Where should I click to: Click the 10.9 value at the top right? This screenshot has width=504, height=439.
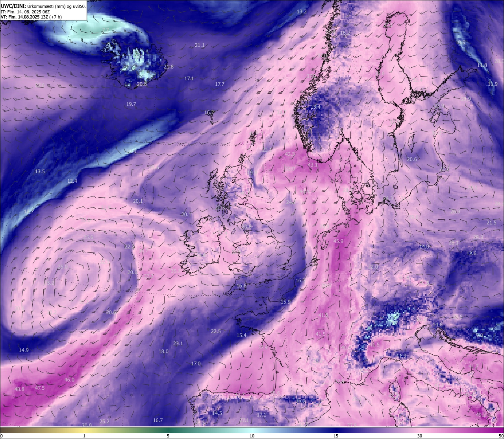click(460, 43)
